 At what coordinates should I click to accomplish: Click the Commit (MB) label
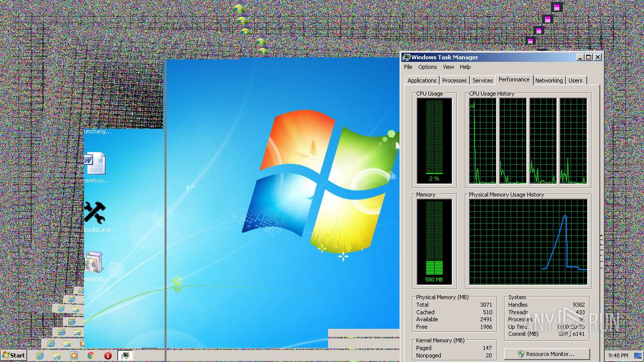pyautogui.click(x=523, y=334)
